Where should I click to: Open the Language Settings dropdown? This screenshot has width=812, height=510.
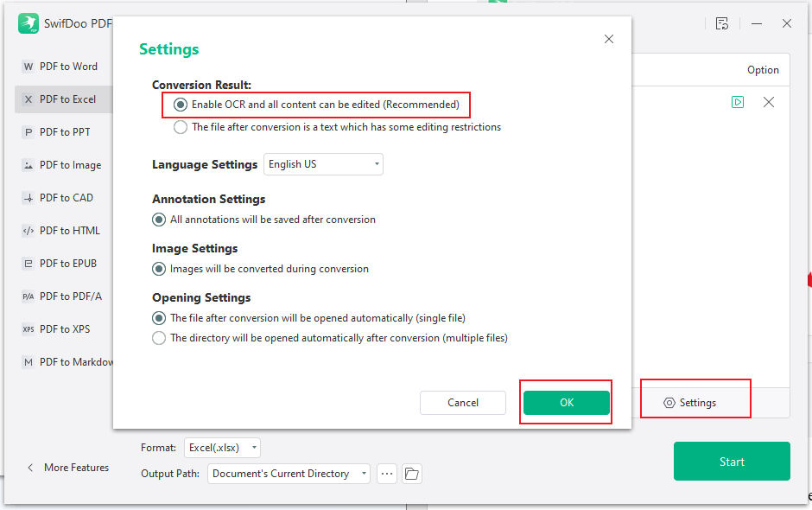[x=323, y=163]
